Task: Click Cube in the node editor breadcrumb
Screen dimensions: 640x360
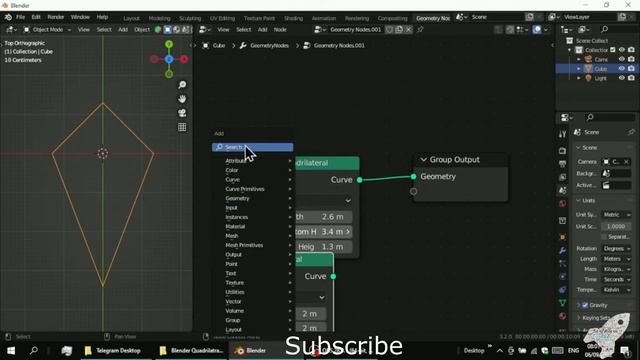Action: coord(219,45)
